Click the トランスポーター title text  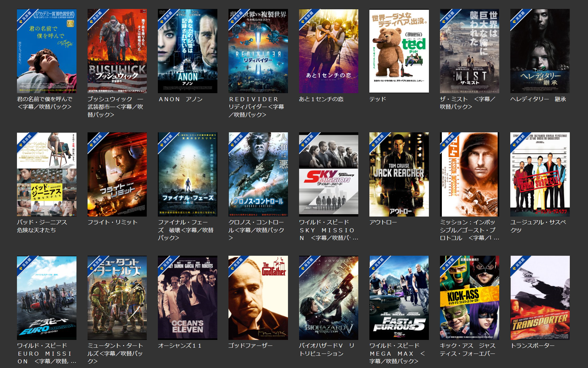coord(532,345)
